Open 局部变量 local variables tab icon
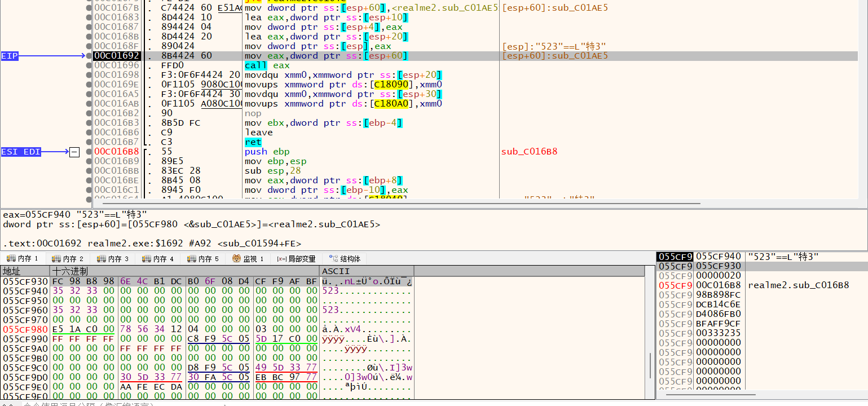This screenshot has width=868, height=406. click(x=281, y=259)
